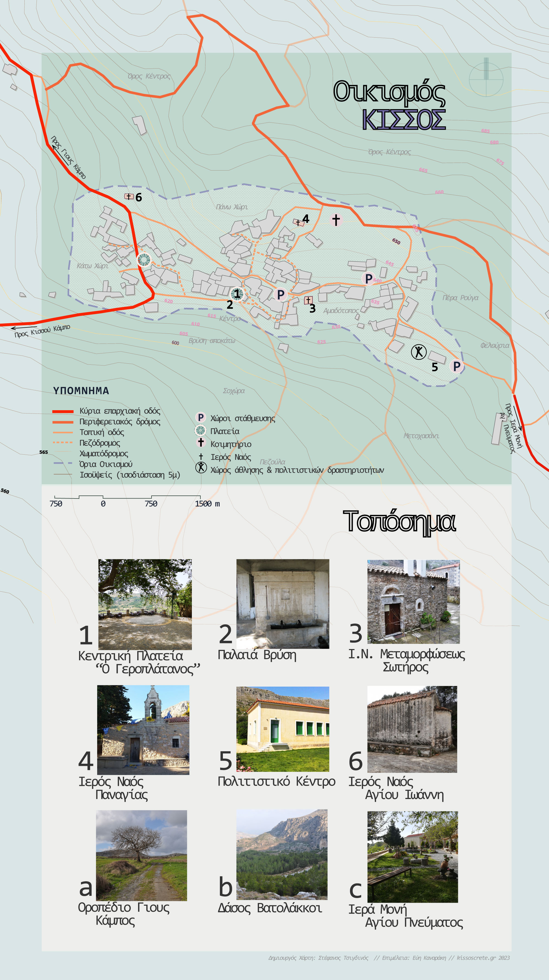Click the red Κύρια επαρχιακή οδός legend line
549x980 pixels.
(x=63, y=411)
